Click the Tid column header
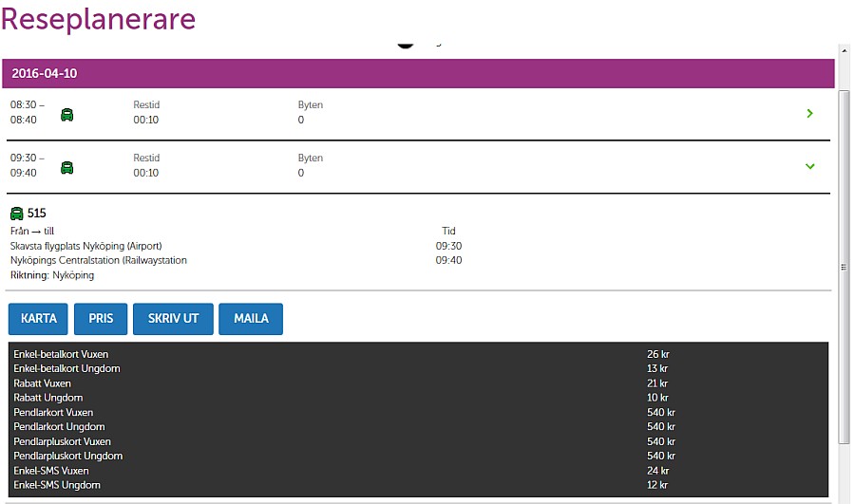The width and height of the screenshot is (855, 504). click(x=448, y=231)
